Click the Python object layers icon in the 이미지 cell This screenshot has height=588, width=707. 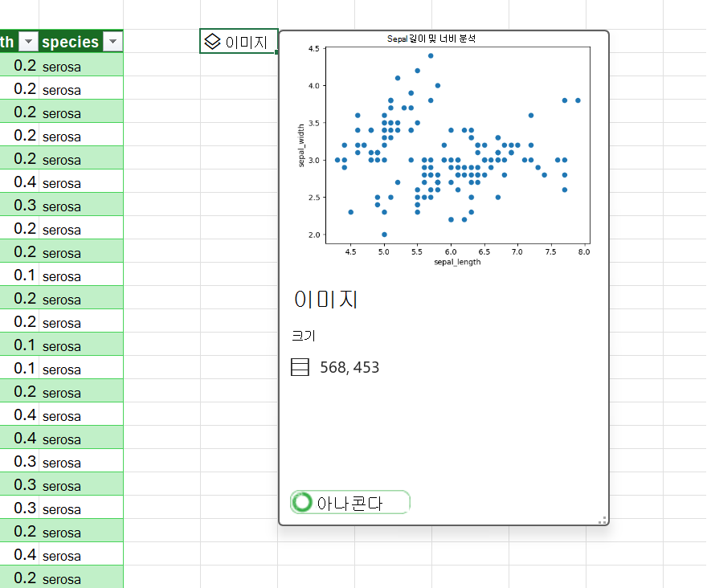click(212, 42)
